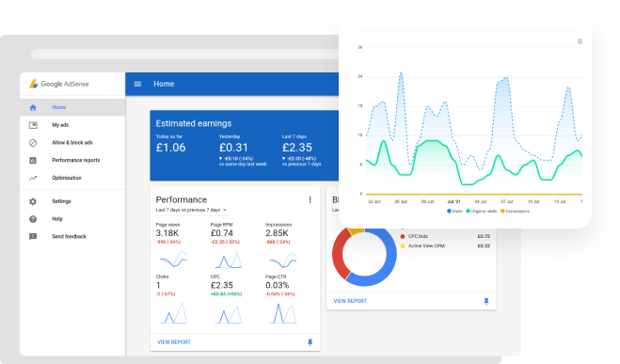
Task: Expand Last 7 days vs previous dropdown
Action: pos(191,210)
